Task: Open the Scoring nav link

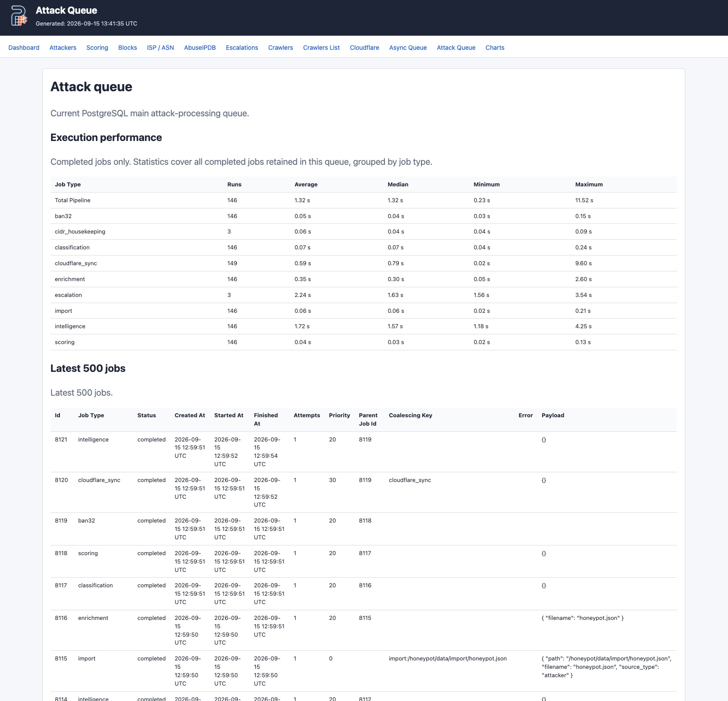Action: (97, 48)
